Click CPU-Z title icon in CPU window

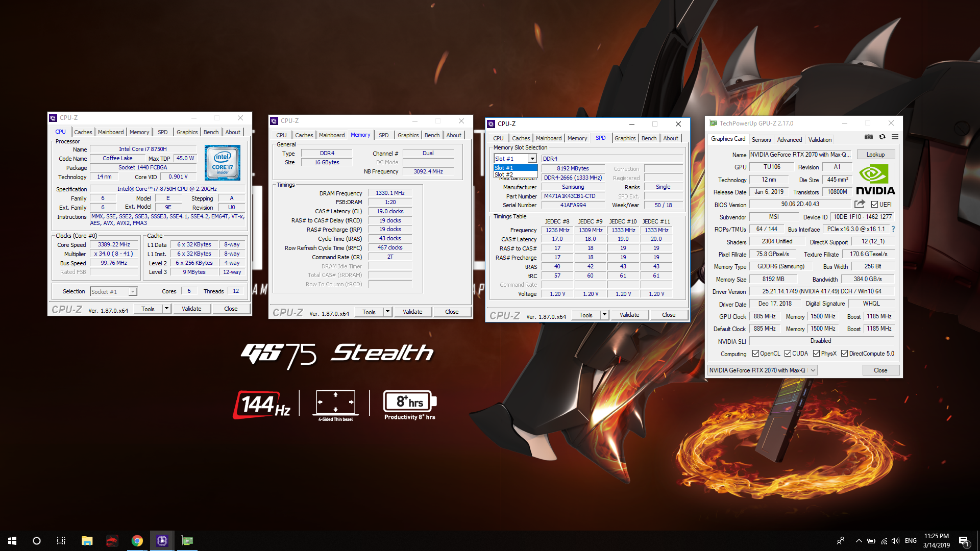[x=53, y=118]
